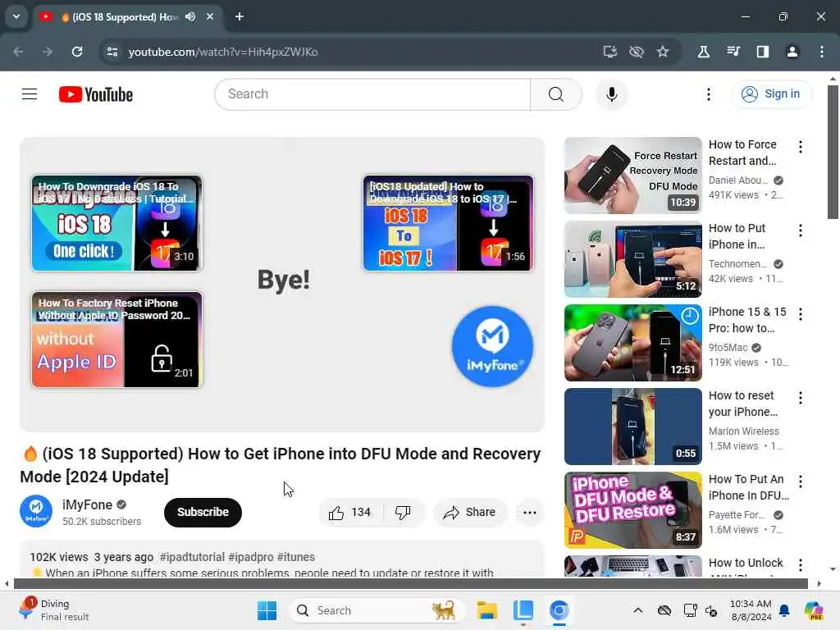Play the Force Restart Recovery Mode thumbnail
The height and width of the screenshot is (630, 840).
pyautogui.click(x=632, y=176)
